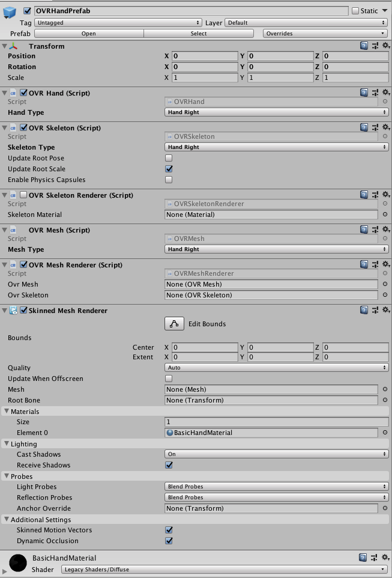The image size is (392, 578).
Task: Pick Mesh via object picker circle
Action: coord(385,389)
